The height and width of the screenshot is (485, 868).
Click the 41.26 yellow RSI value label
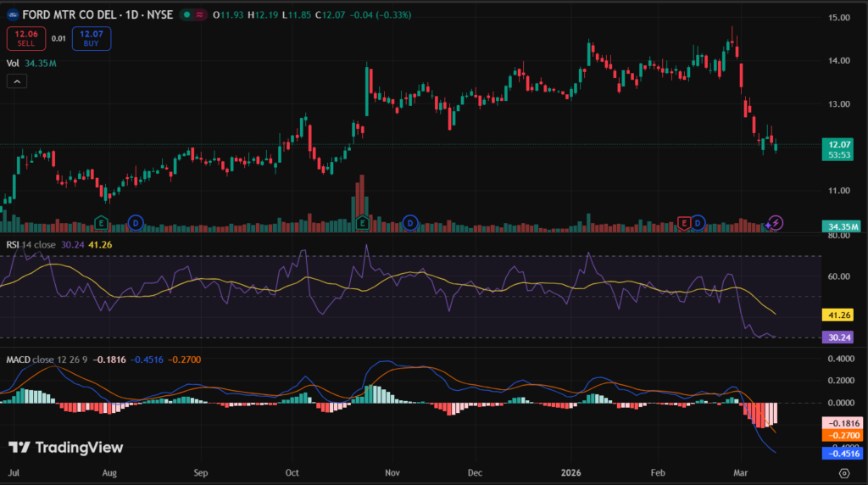pos(838,315)
